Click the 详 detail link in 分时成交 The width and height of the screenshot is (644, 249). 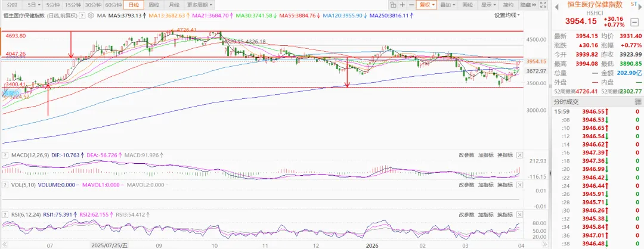638,101
